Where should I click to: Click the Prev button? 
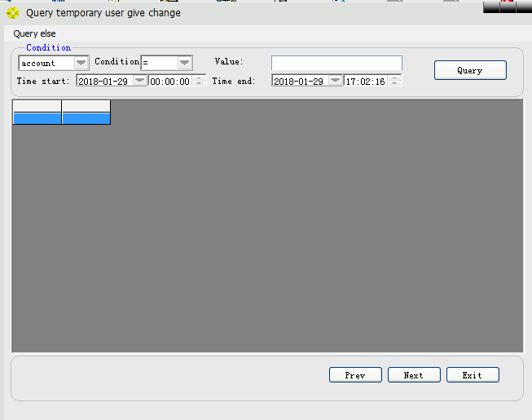click(x=355, y=375)
